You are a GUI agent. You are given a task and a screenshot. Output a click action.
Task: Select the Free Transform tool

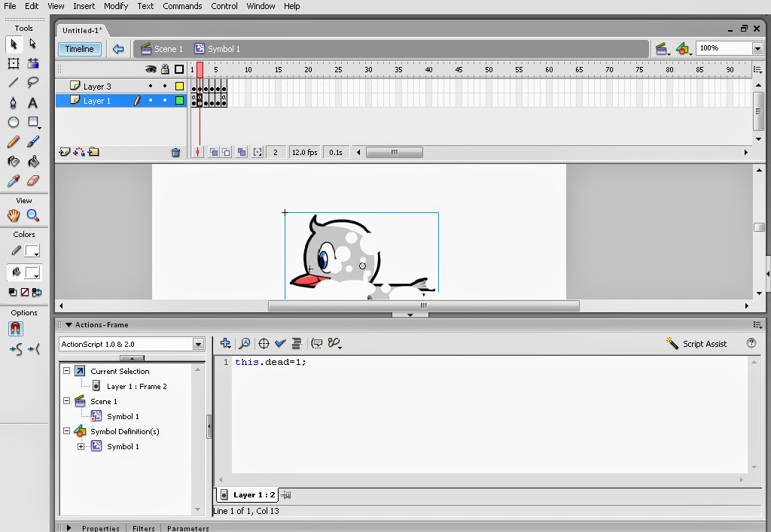(x=13, y=63)
